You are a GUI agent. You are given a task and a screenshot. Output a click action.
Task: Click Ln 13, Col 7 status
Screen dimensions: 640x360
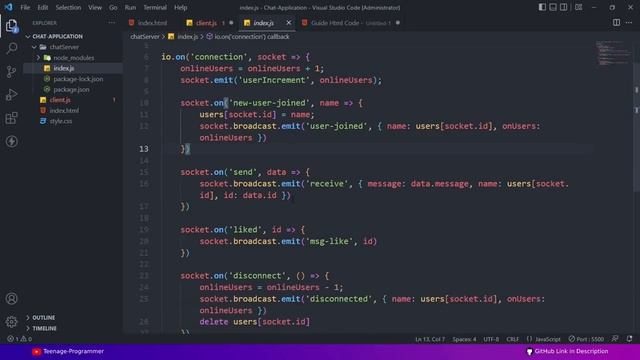[x=430, y=339]
